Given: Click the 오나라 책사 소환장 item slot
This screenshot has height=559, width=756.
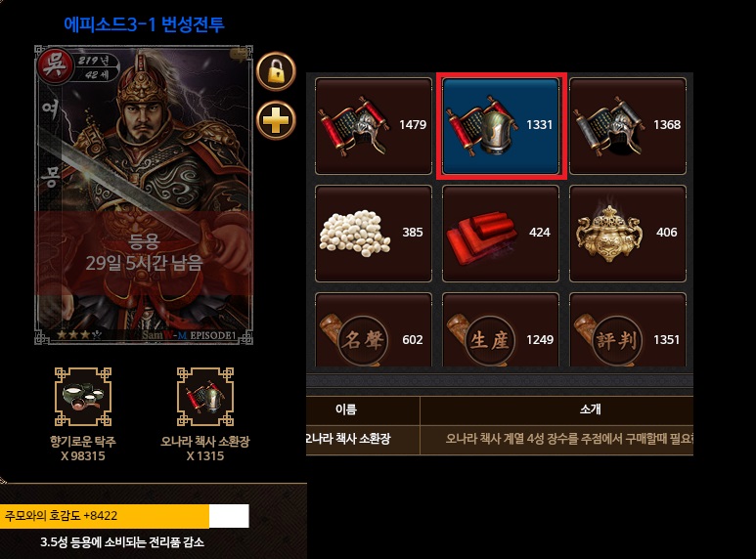Looking at the screenshot, I should click(205, 397).
